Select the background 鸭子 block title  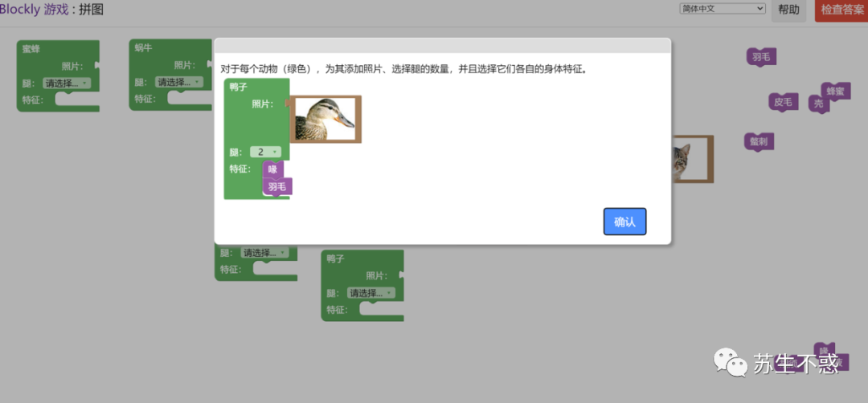pos(335,258)
